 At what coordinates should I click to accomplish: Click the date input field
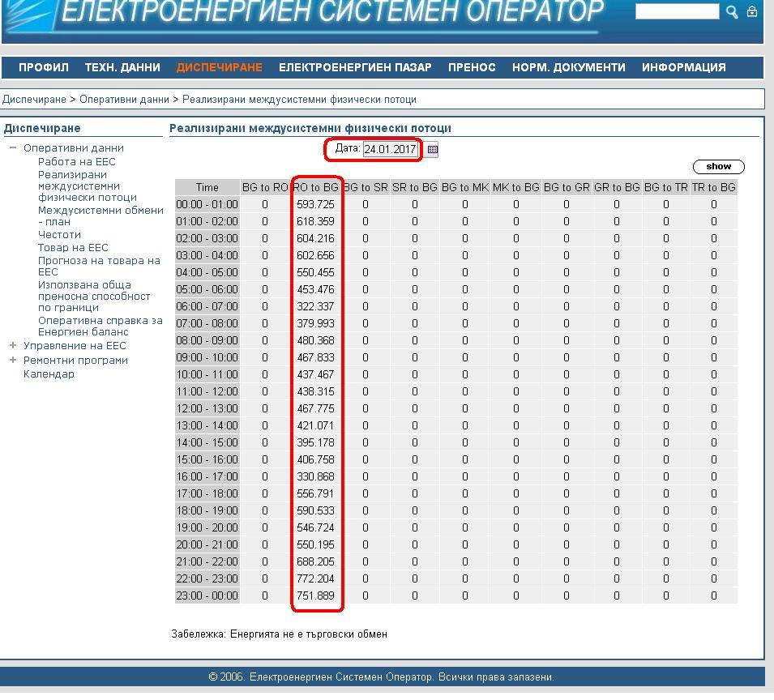click(x=390, y=149)
